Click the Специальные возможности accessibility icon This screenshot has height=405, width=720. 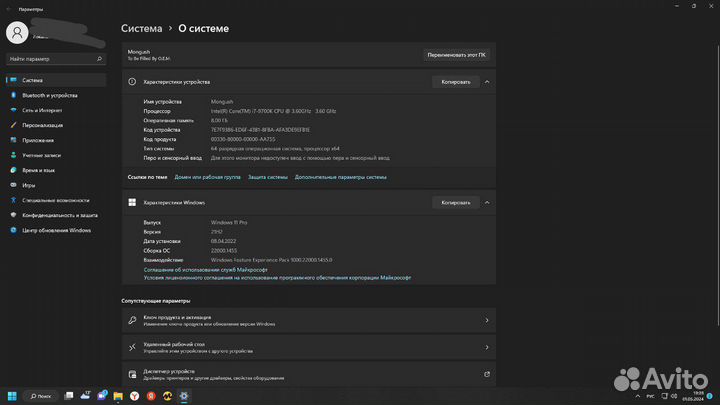[13, 200]
